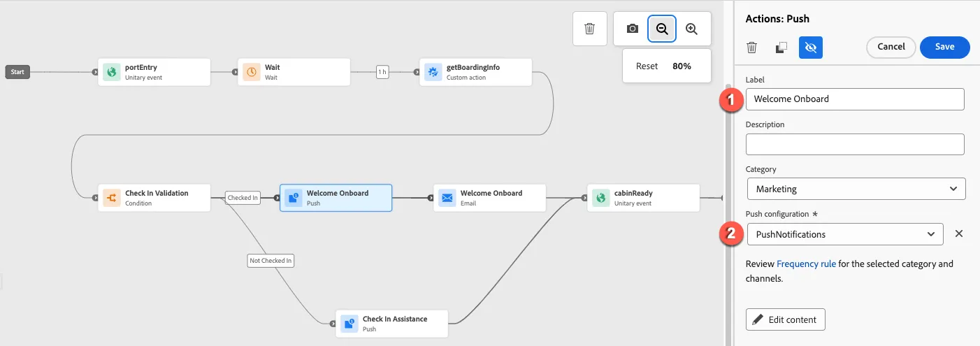Open the PushNotifications configuration dropdown
Screen dimensions: 980x346
(x=845, y=234)
